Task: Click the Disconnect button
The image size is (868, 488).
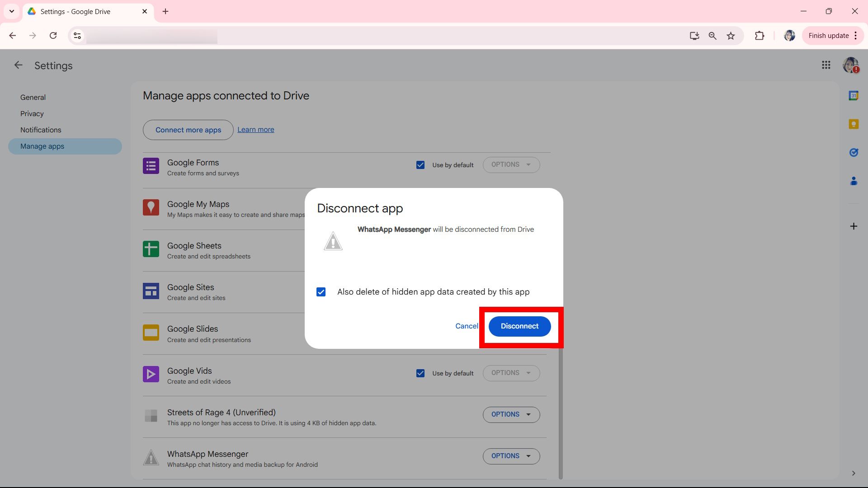Action: [x=519, y=326]
